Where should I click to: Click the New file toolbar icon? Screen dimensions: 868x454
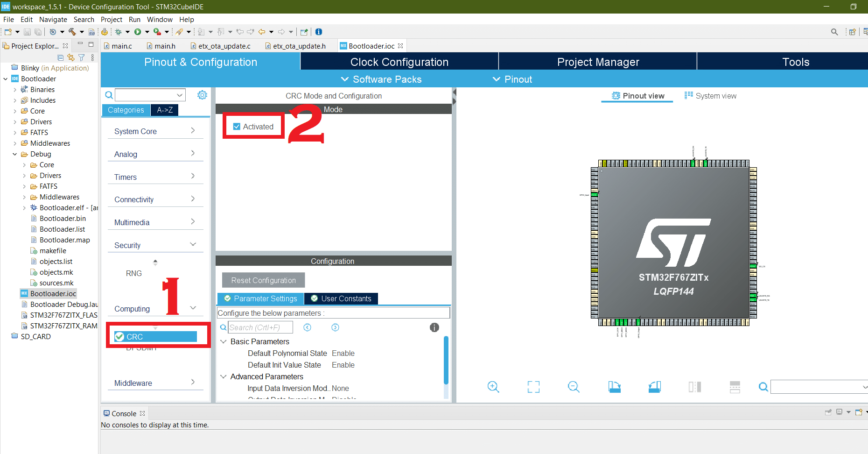tap(8, 32)
